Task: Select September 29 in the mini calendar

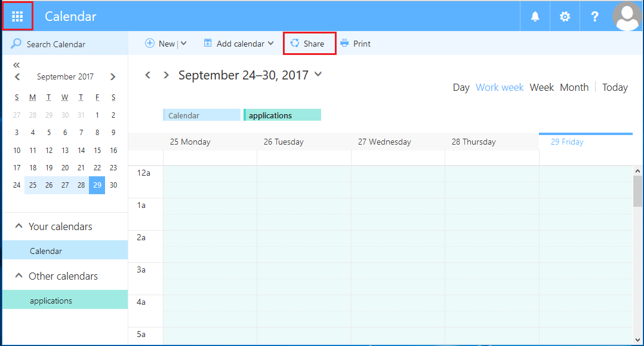Action: pyautogui.click(x=97, y=185)
